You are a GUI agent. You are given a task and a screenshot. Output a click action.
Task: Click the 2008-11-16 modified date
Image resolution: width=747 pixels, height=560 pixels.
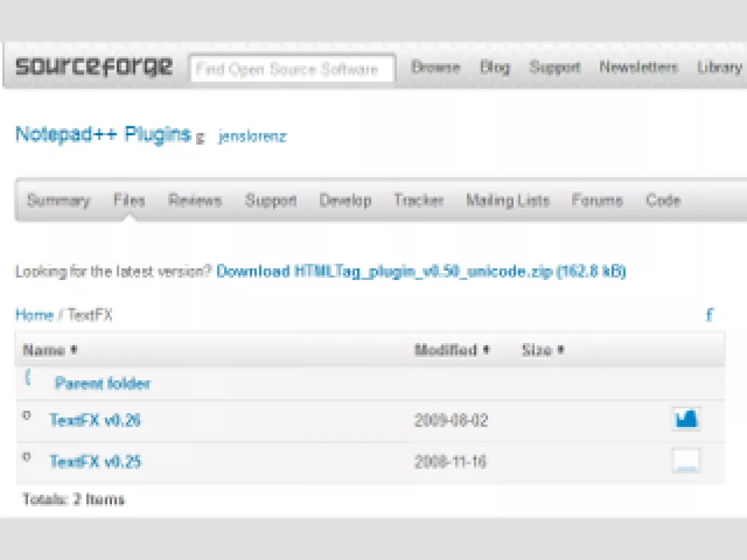tap(451, 462)
